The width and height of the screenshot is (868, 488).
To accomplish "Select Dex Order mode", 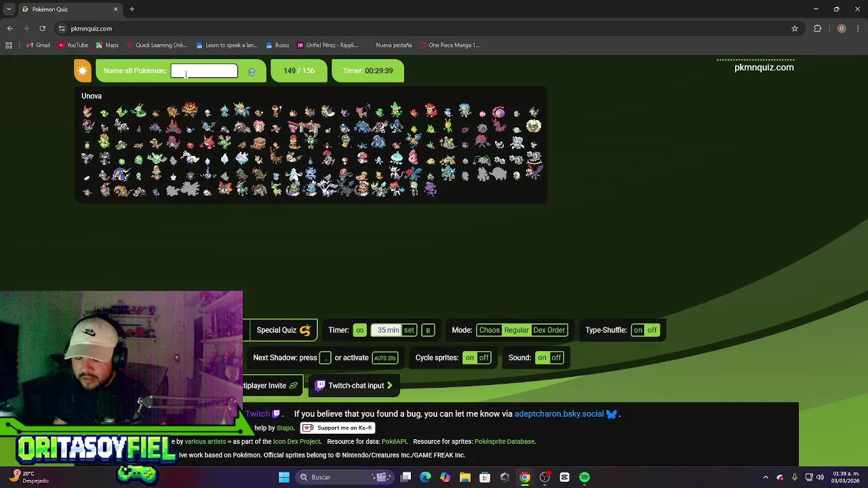I will point(549,330).
